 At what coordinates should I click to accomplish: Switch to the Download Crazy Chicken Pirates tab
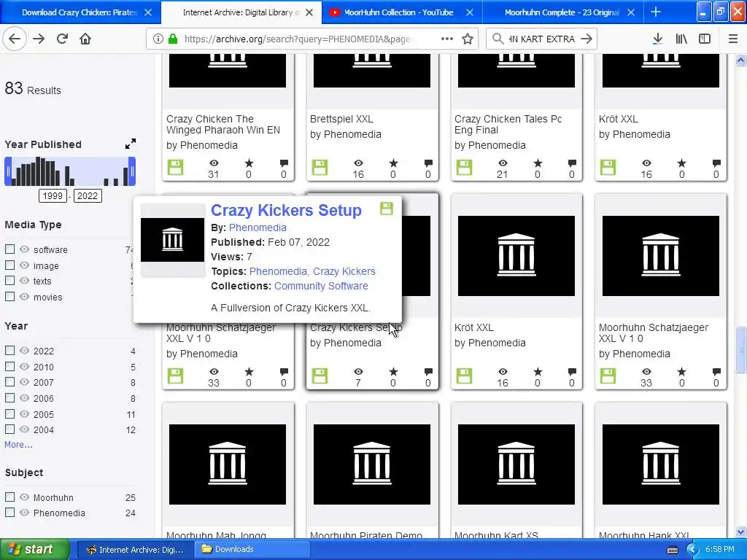(79, 12)
